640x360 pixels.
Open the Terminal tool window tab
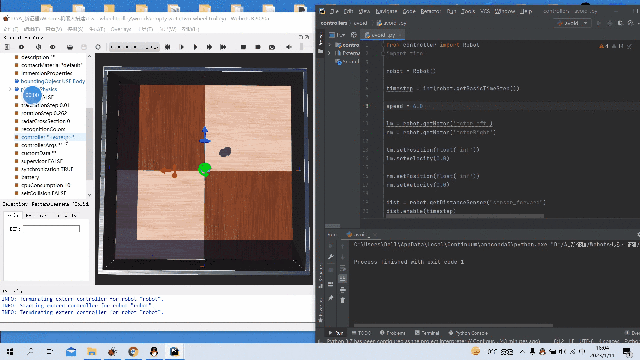tap(427, 333)
